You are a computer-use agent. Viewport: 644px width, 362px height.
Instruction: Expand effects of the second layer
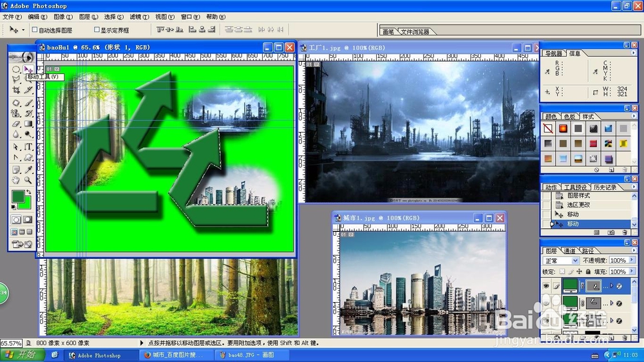pyautogui.click(x=612, y=303)
